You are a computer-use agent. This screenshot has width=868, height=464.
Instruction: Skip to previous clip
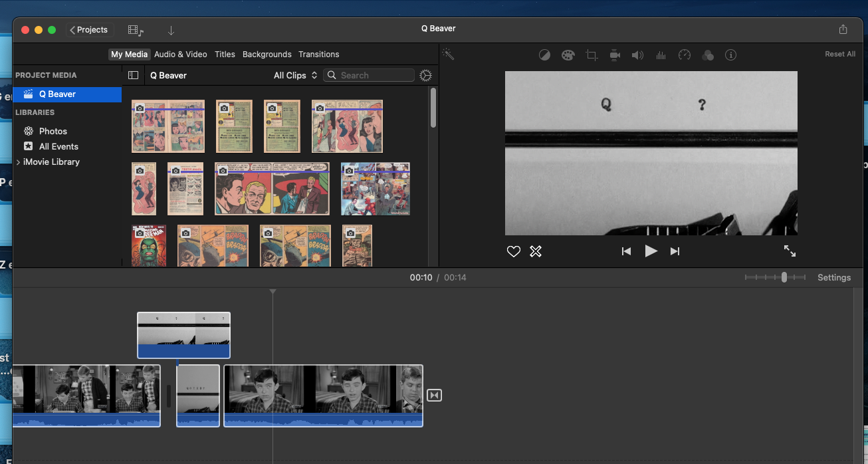[x=626, y=251]
